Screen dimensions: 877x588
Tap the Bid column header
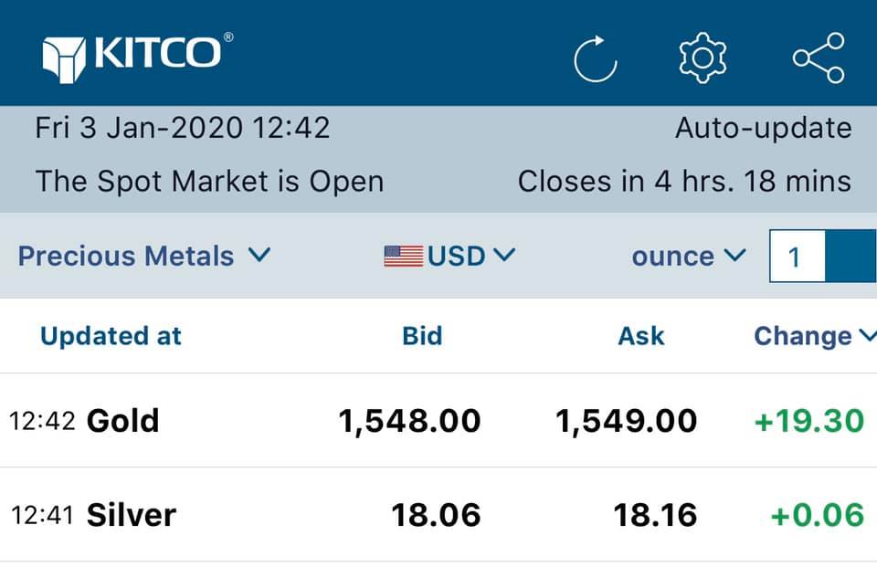click(422, 336)
